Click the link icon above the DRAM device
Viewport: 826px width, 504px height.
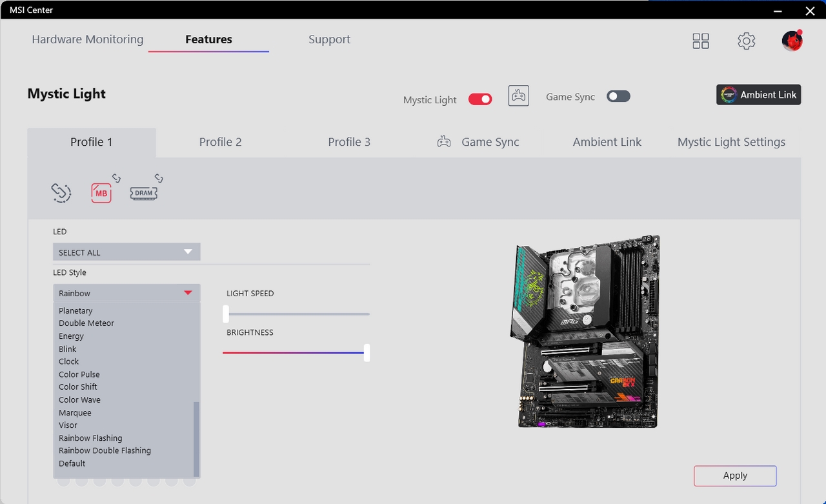coord(159,178)
